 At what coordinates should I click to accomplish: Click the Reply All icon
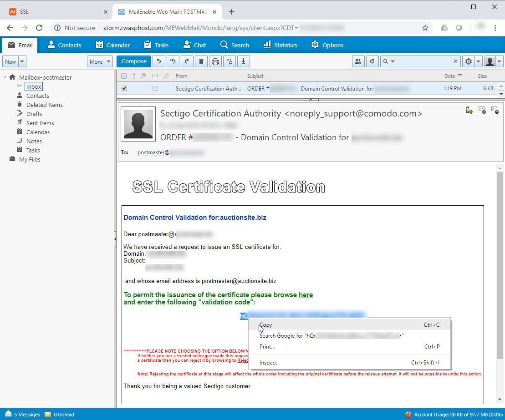pos(173,61)
